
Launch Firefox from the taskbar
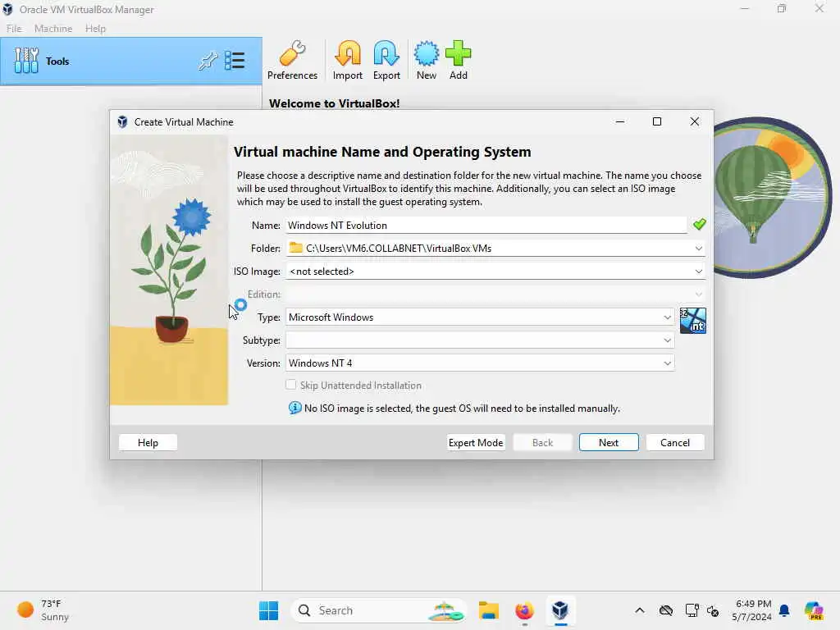[x=524, y=610]
